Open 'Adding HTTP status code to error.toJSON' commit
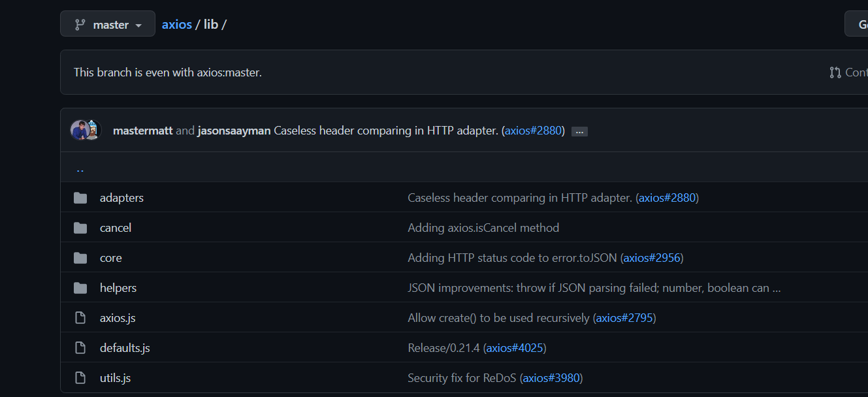 [513, 258]
